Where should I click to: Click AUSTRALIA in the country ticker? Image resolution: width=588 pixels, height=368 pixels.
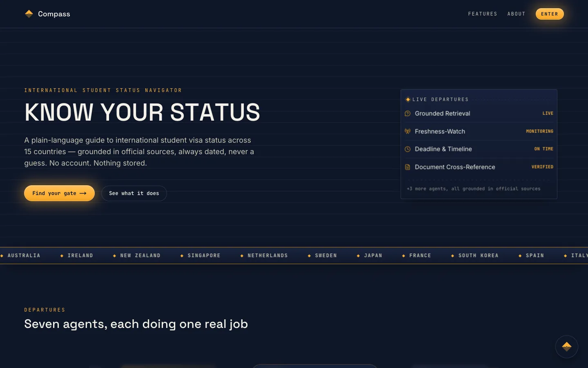[x=24, y=256]
